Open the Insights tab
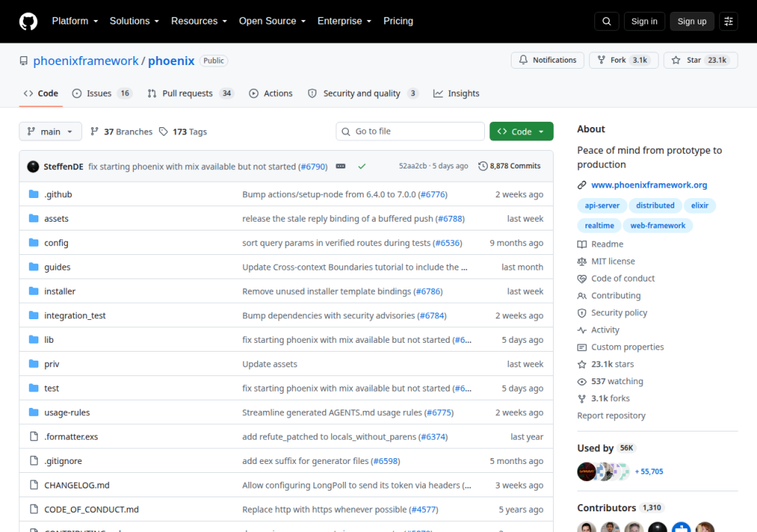Screen dimensions: 757x532 pyautogui.click(x=456, y=93)
